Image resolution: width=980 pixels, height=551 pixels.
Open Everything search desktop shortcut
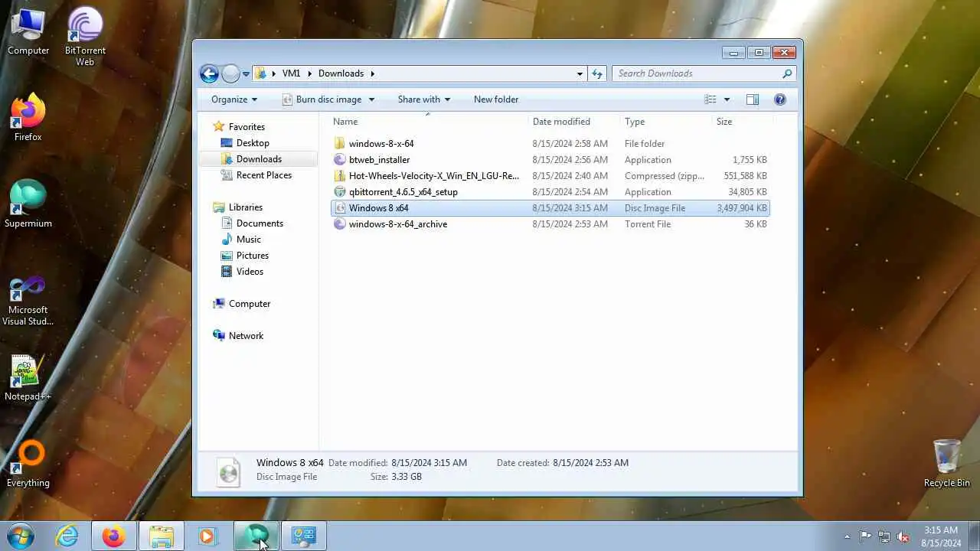pos(28,465)
